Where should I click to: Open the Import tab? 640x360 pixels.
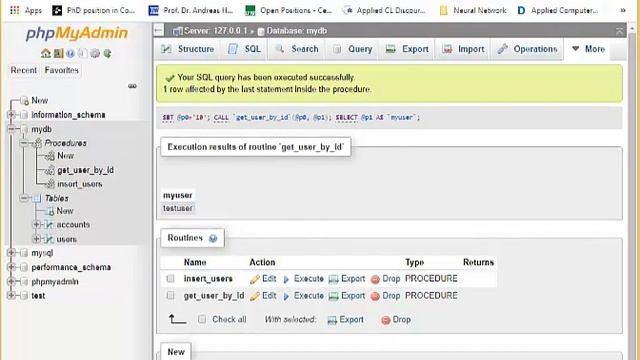[x=463, y=49]
